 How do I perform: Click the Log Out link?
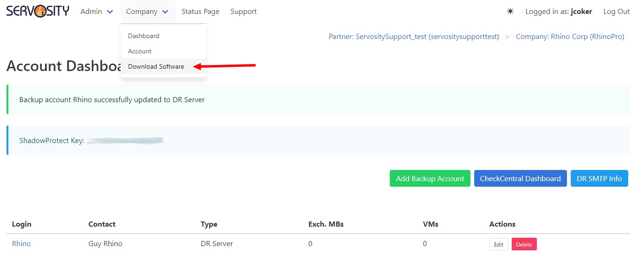616,12
